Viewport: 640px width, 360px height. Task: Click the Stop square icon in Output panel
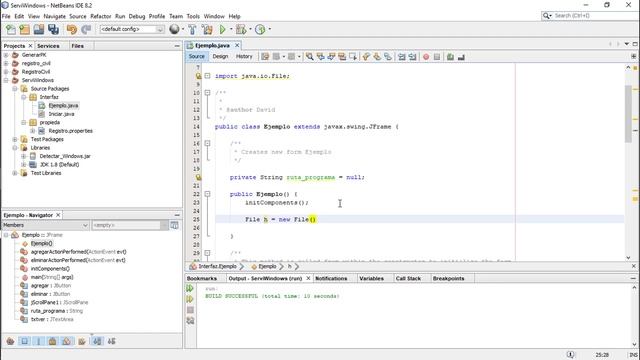click(190, 310)
